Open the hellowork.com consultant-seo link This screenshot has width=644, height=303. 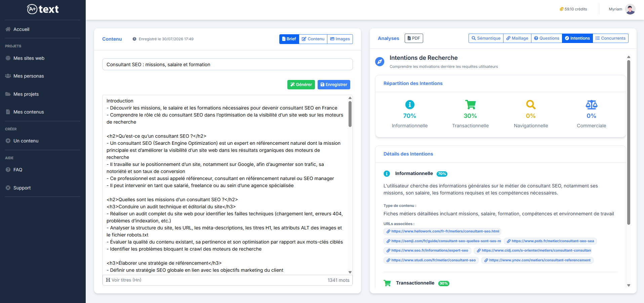pos(442,231)
